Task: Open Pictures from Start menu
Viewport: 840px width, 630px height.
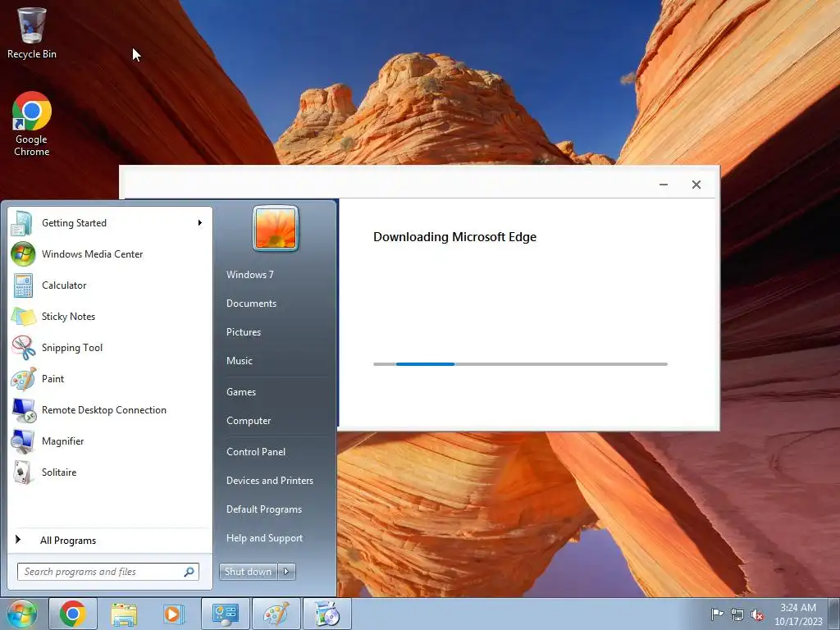Action: 244,332
